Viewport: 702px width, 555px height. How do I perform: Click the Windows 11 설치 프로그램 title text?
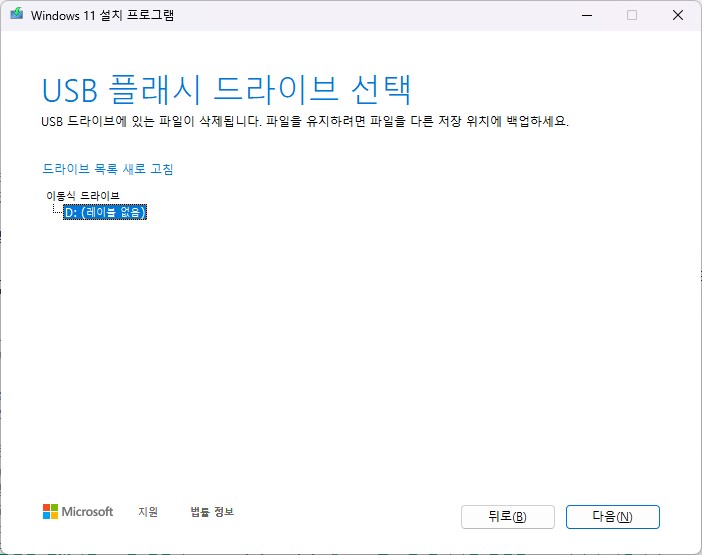[x=102, y=15]
